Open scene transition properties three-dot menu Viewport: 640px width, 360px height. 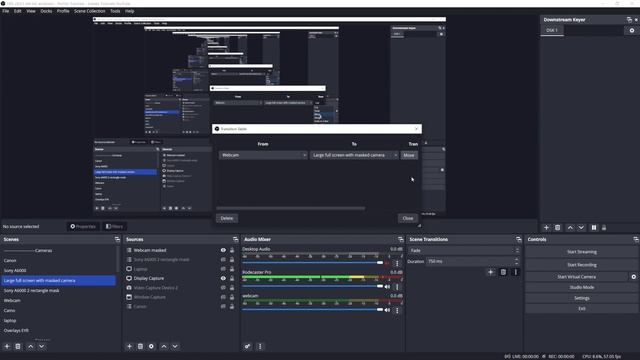[x=516, y=272]
